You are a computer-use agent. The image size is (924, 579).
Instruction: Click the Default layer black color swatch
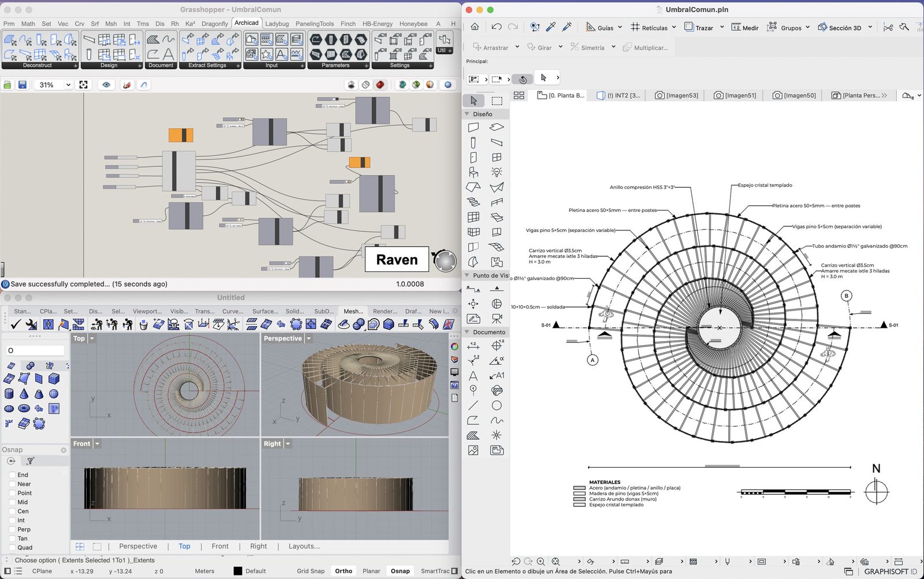238,571
